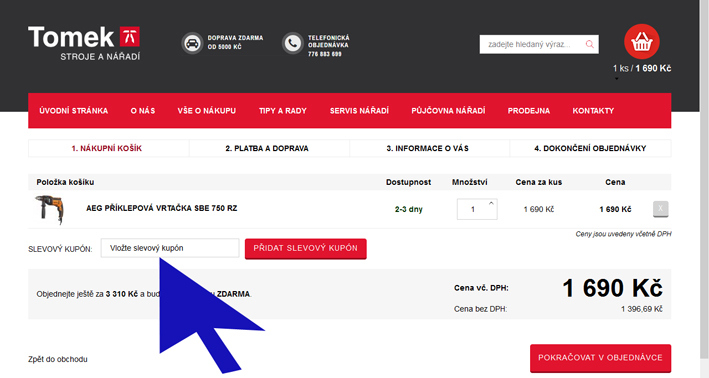Image resolution: width=709 pixels, height=378 pixels.
Task: Click the drill product thumbnail
Action: pyautogui.click(x=50, y=209)
